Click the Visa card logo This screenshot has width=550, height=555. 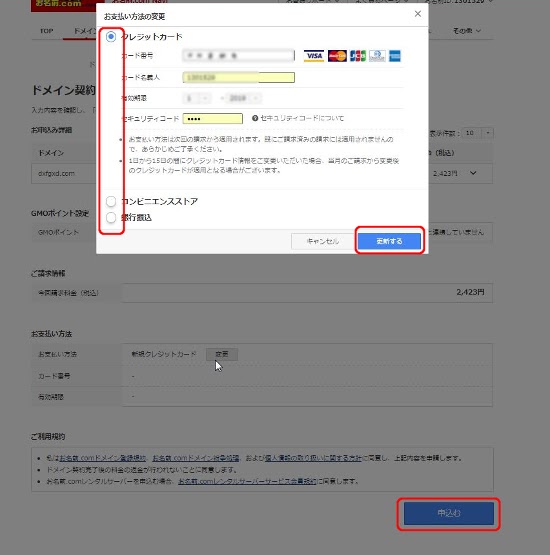pos(314,56)
